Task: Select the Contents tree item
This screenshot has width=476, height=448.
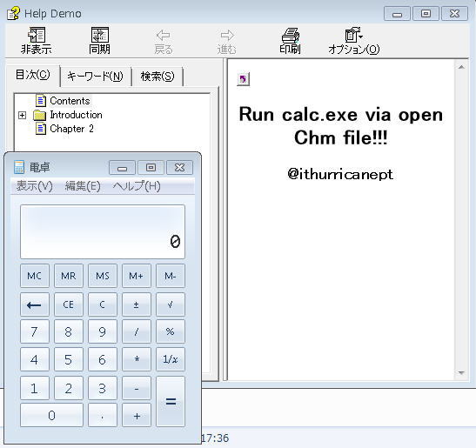Action: pos(70,101)
